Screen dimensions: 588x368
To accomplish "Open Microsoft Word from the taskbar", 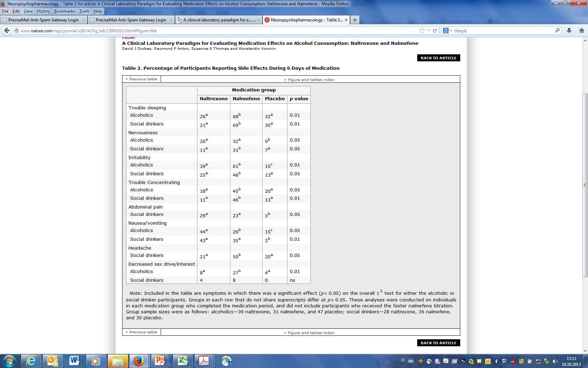I will pos(74,361).
